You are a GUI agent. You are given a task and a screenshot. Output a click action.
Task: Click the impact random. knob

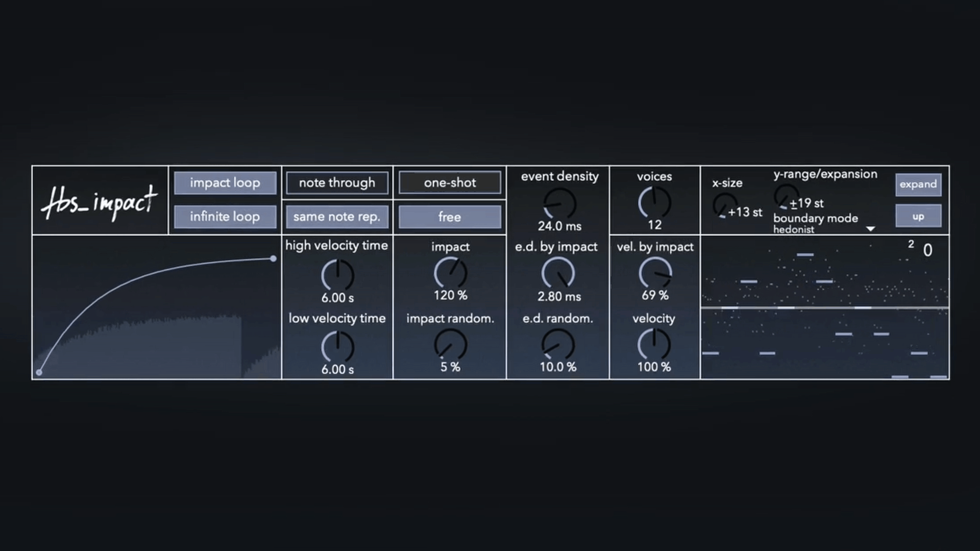[x=450, y=344]
